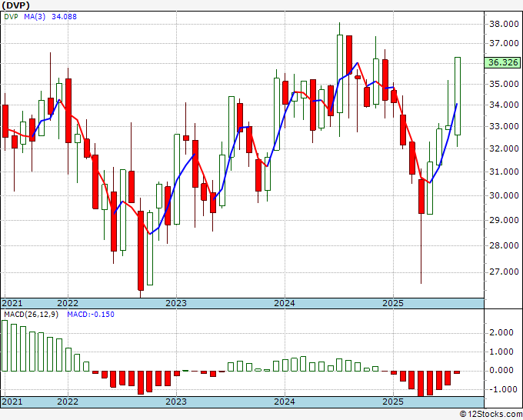Click the 29.000 price axis label
The height and width of the screenshot is (420, 523).
click(504, 220)
